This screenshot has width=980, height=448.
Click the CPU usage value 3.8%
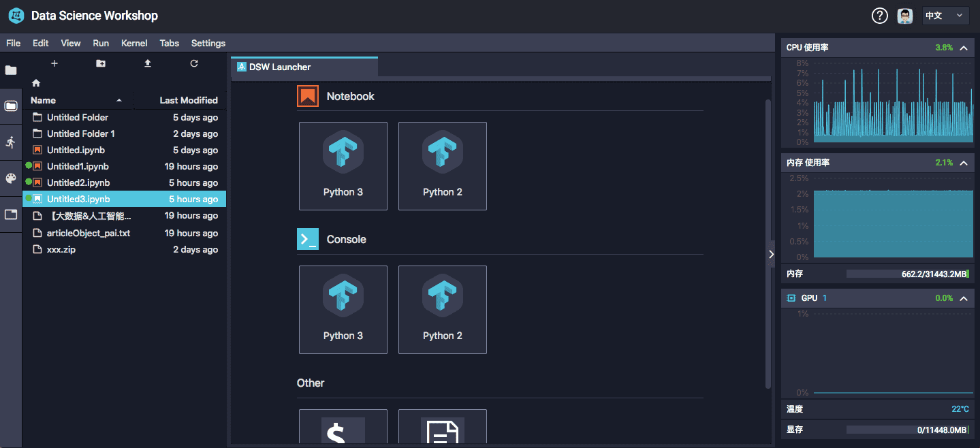pyautogui.click(x=944, y=48)
